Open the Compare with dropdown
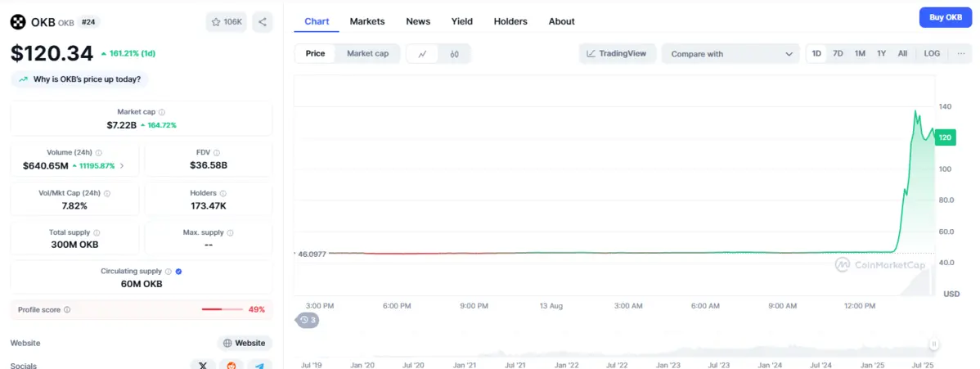The width and height of the screenshot is (980, 369). click(x=731, y=54)
